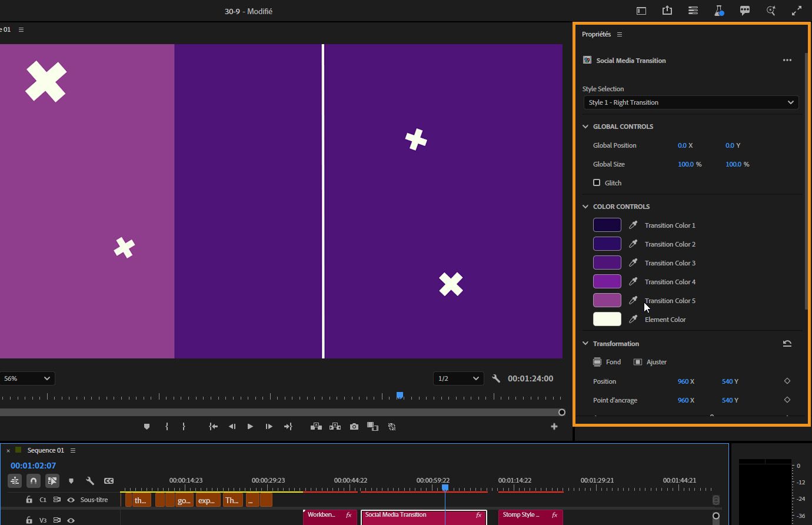Reset Transformation with the reset arrow button

[787, 343]
